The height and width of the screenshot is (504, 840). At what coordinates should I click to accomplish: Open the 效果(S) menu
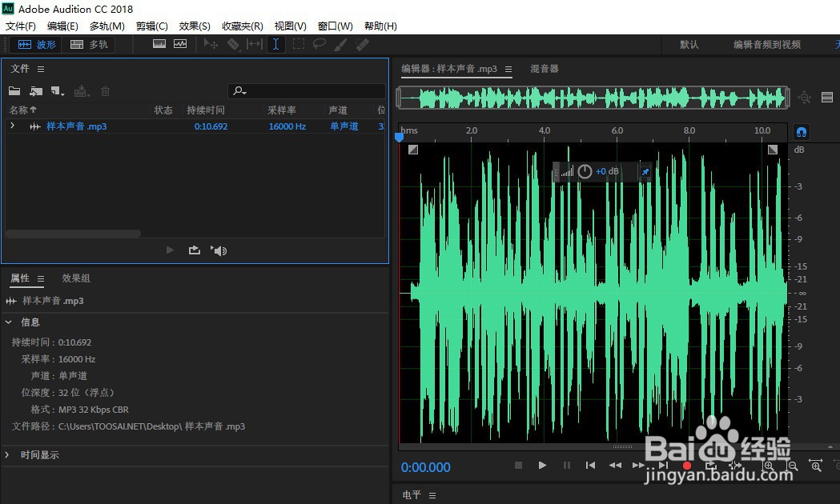click(195, 26)
